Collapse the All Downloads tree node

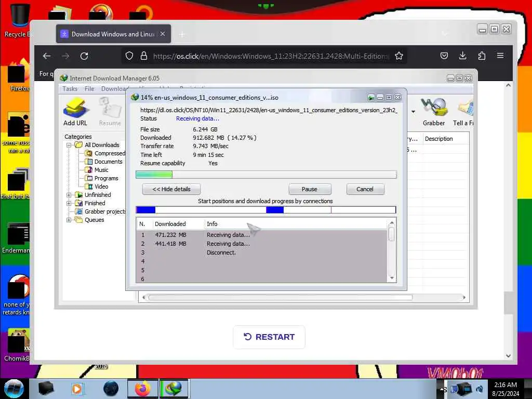[x=69, y=145]
